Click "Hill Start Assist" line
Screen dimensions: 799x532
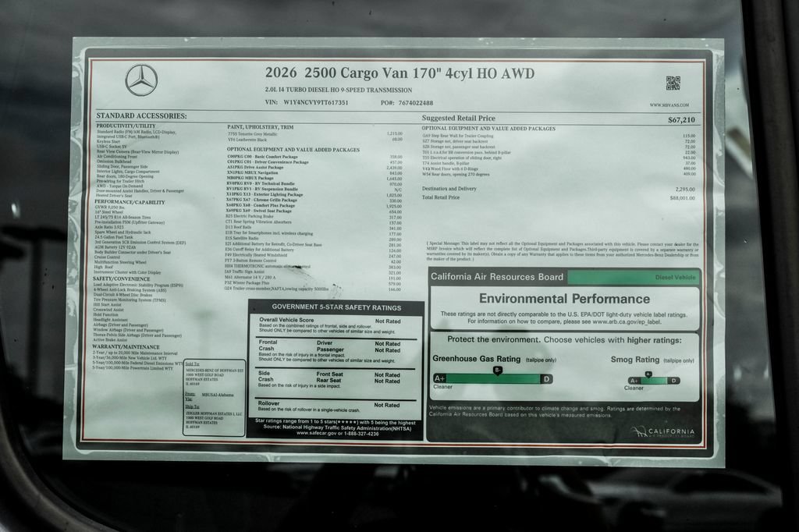point(107,305)
